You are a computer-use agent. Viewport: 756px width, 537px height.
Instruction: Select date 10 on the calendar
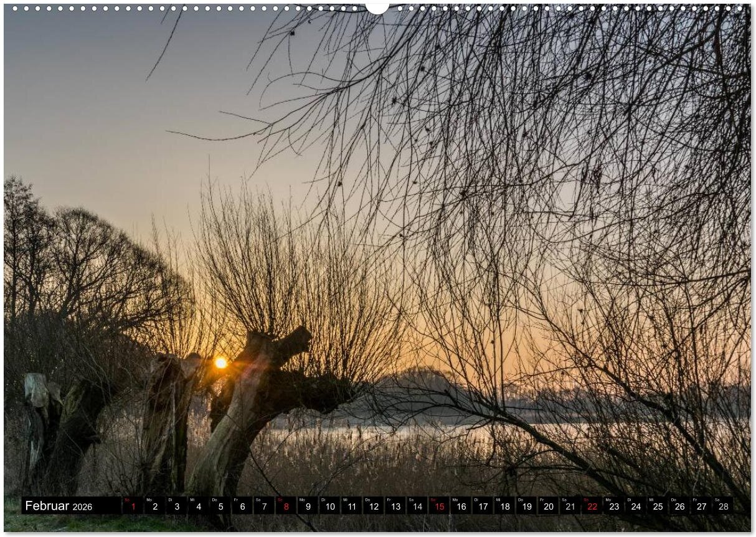pos(329,506)
